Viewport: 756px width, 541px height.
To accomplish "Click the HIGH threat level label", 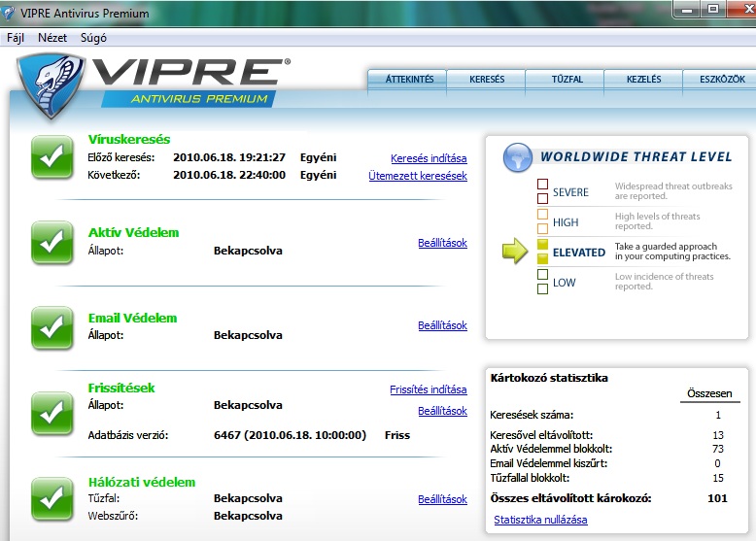I will [x=566, y=222].
